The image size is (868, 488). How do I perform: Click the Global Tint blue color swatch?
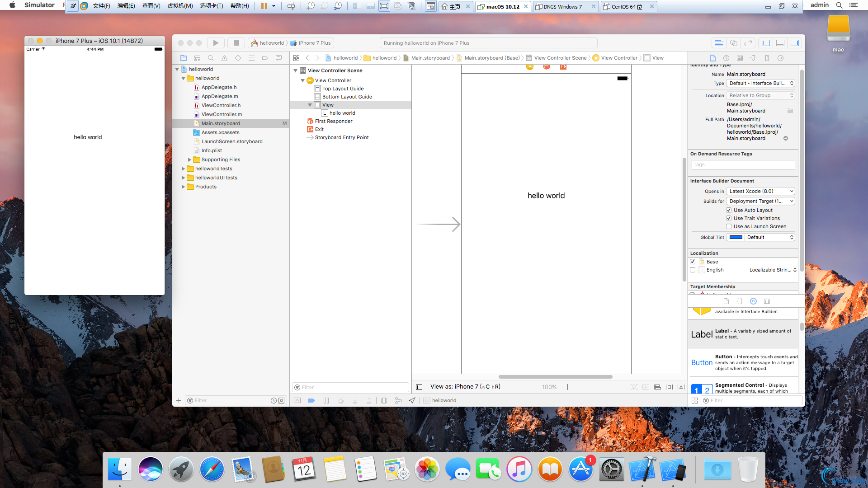(736, 237)
